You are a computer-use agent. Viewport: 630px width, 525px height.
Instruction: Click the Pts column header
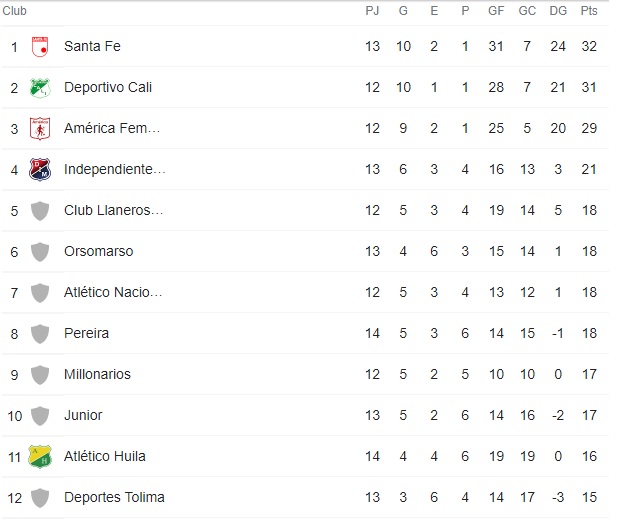(x=589, y=11)
